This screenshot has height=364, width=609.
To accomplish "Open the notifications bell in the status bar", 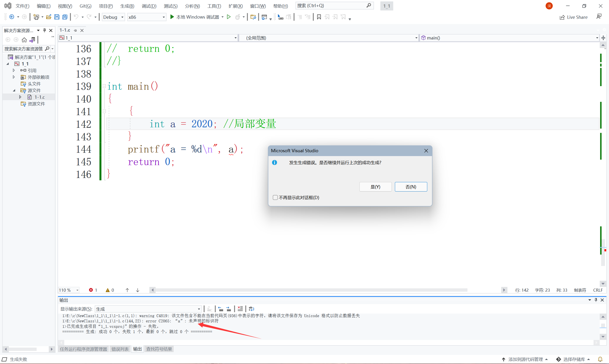I will [x=600, y=359].
